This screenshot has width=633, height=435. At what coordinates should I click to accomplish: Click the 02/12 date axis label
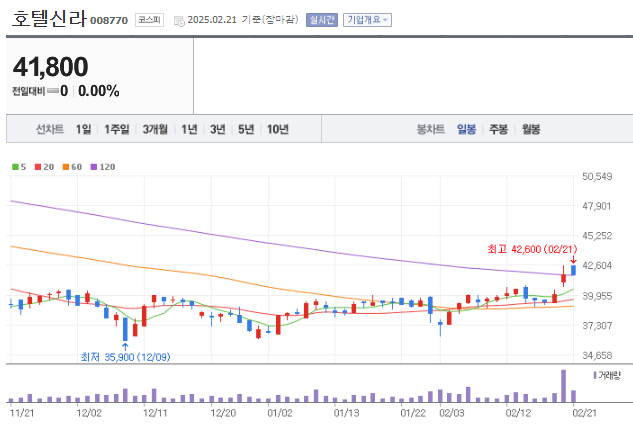[x=518, y=413]
